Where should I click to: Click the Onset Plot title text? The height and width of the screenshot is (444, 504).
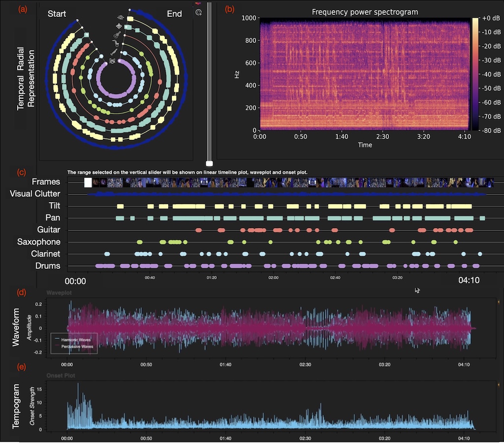coord(61,376)
